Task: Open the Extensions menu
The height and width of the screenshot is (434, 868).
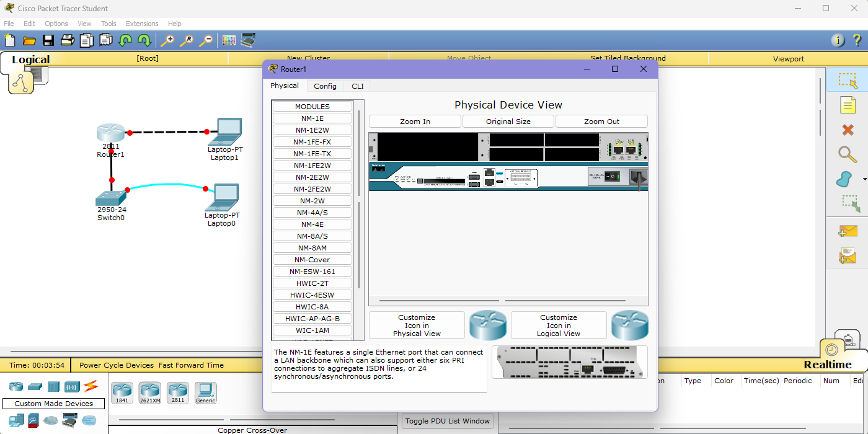Action: [x=142, y=24]
